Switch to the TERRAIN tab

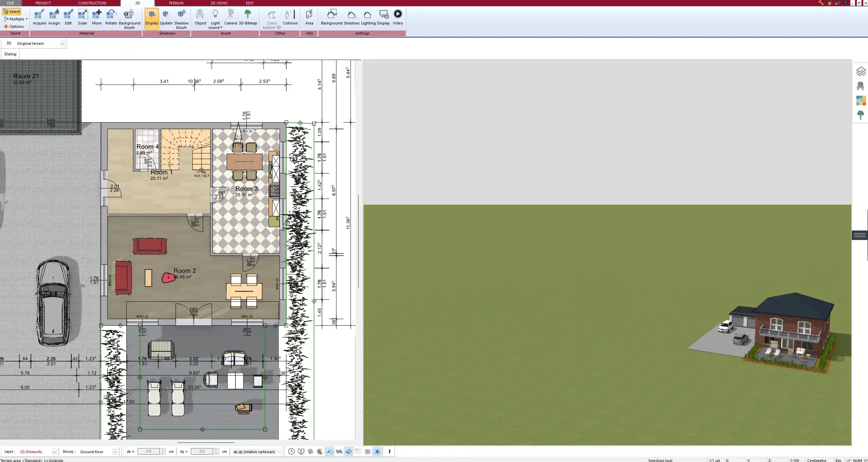pos(176,3)
